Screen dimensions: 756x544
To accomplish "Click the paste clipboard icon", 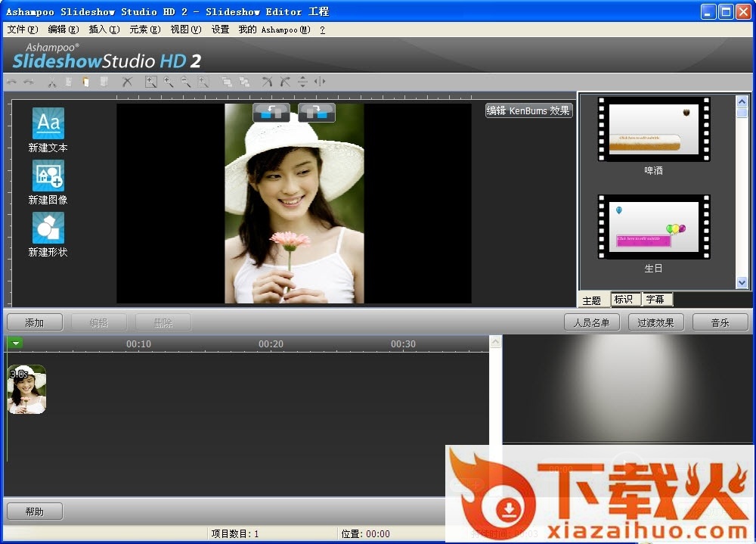I will pyautogui.click(x=86, y=82).
